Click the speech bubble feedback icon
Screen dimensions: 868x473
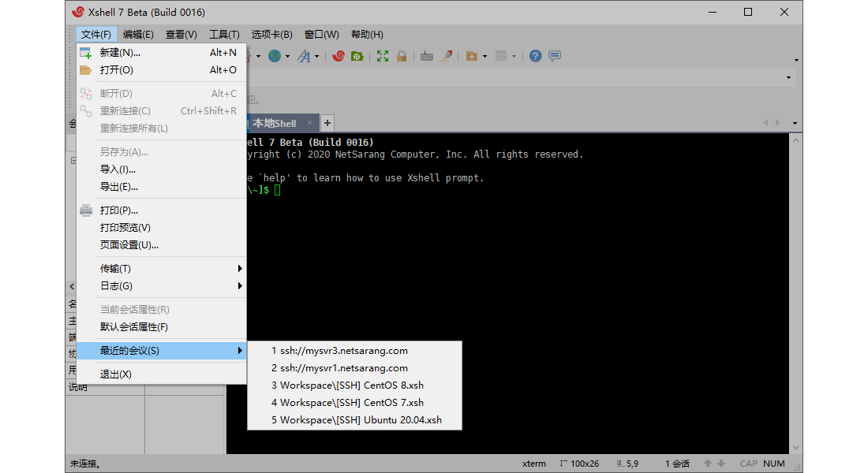click(555, 56)
